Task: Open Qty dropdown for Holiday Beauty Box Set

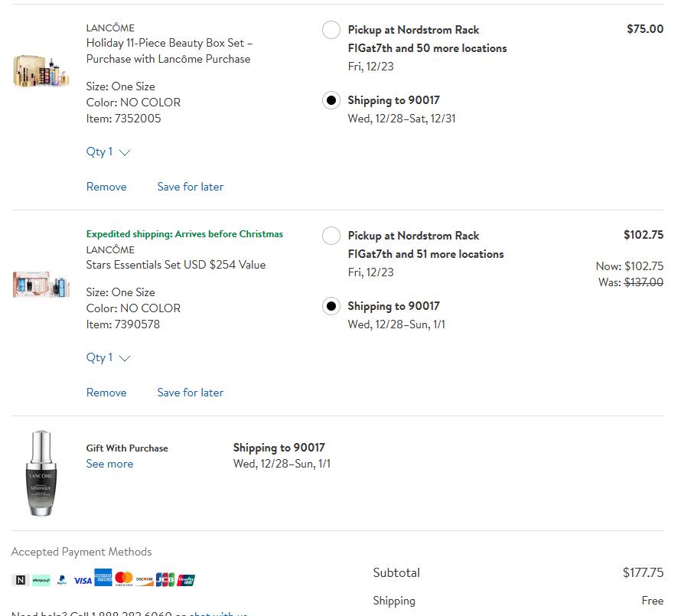Action: click(x=108, y=152)
